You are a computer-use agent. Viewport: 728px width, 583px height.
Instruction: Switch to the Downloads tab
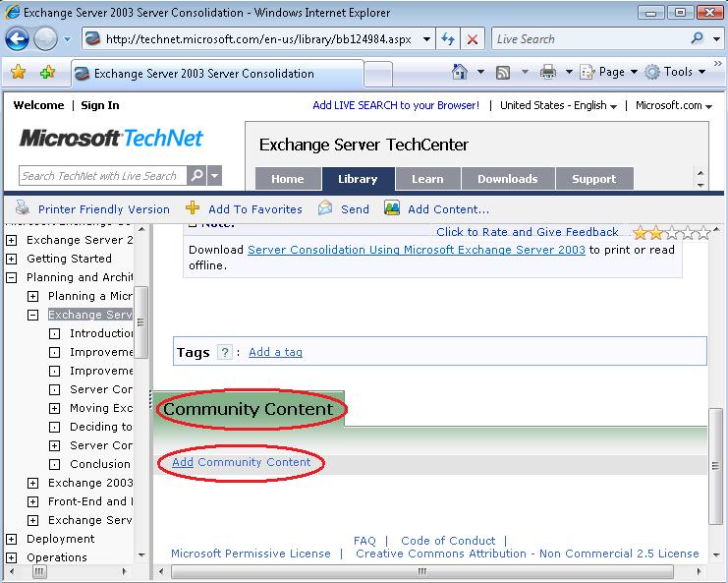508,179
